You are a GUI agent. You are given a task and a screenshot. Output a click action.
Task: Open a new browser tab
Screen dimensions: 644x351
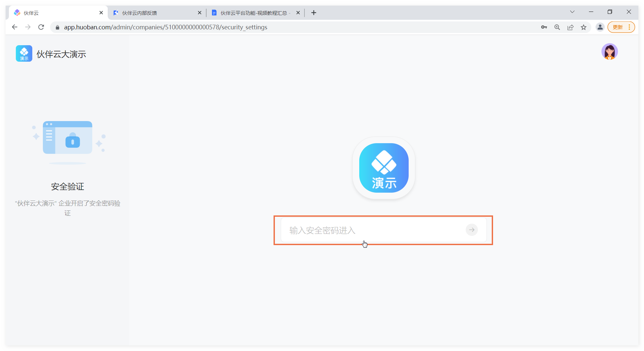[313, 13]
